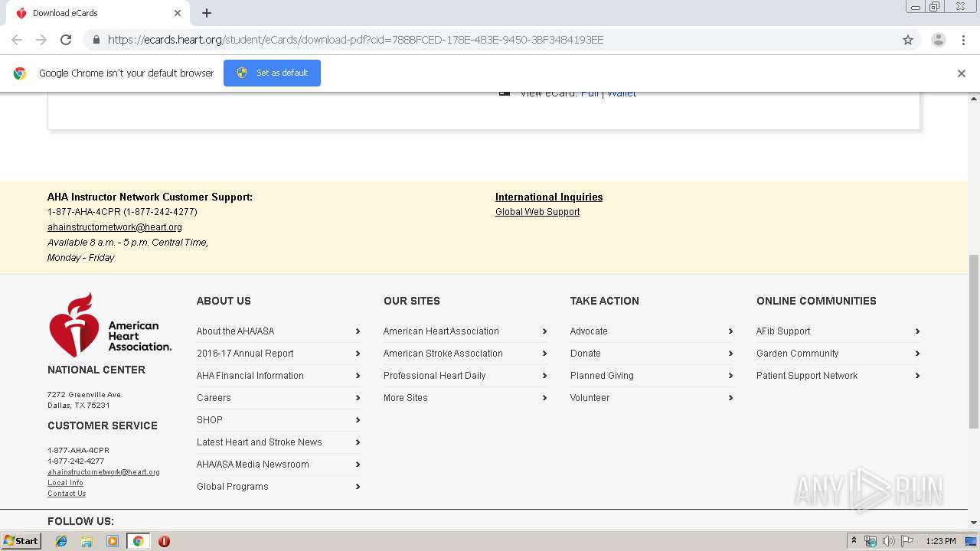Click the Set as default button
980x551 pixels.
click(272, 73)
